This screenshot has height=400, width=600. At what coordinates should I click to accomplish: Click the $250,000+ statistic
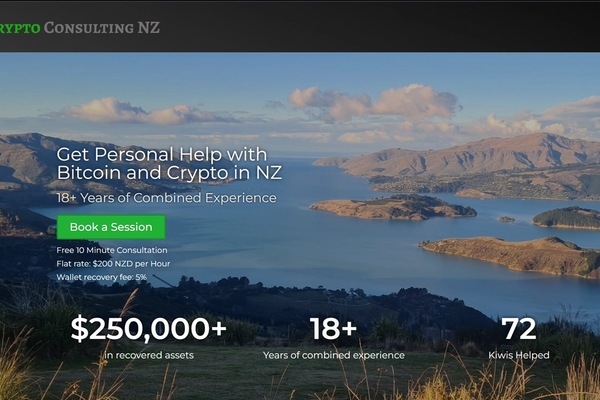tap(149, 329)
